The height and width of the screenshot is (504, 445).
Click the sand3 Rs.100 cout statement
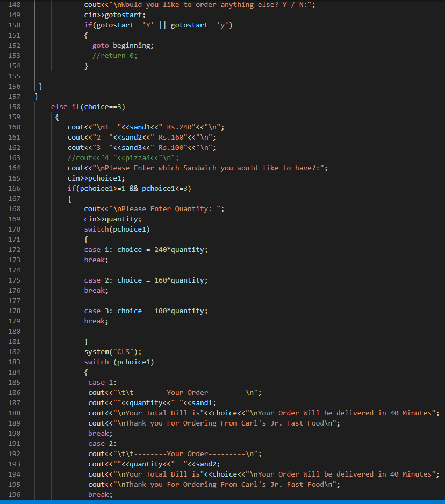coord(142,148)
